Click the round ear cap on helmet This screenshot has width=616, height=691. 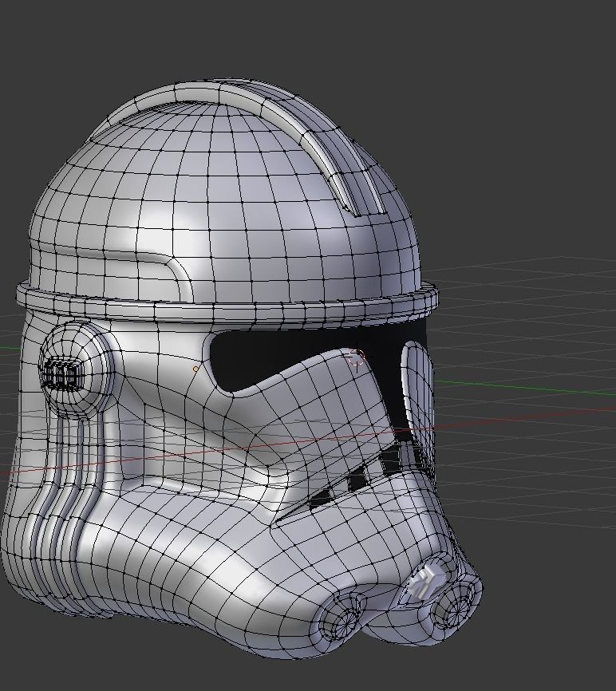coord(77,369)
